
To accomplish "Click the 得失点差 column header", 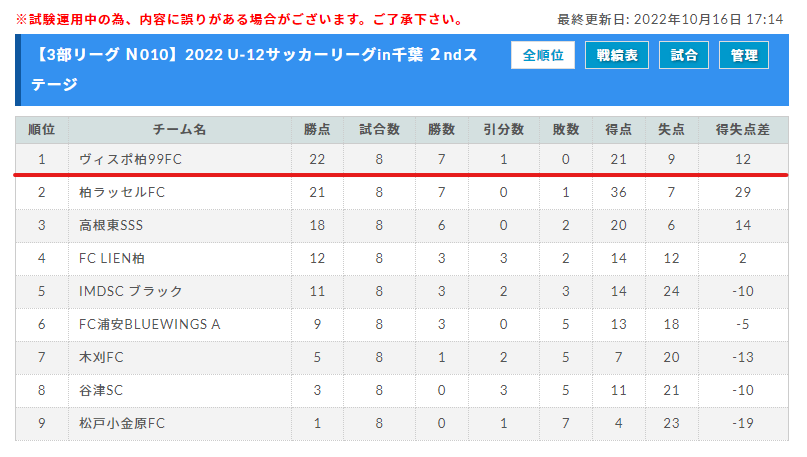I will click(x=743, y=130).
